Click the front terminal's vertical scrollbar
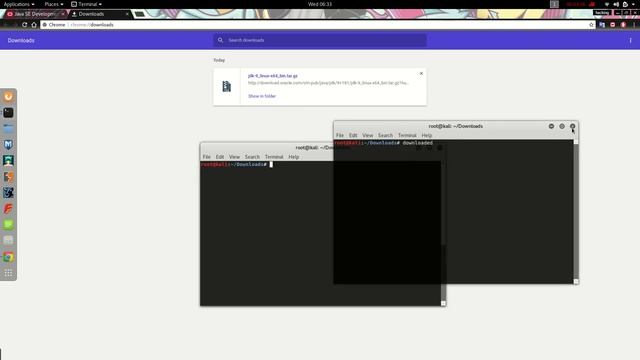 [576, 211]
